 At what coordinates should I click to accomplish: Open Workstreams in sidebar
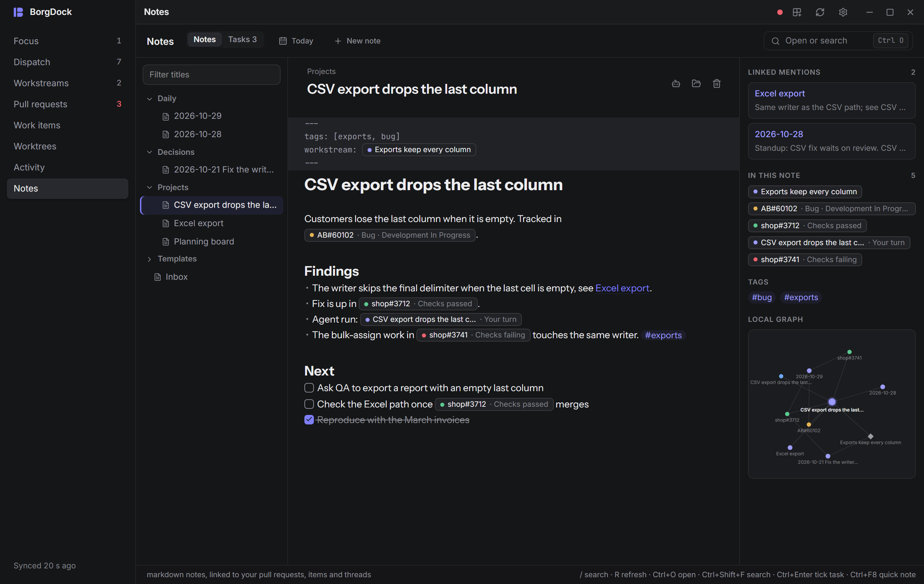(68, 83)
